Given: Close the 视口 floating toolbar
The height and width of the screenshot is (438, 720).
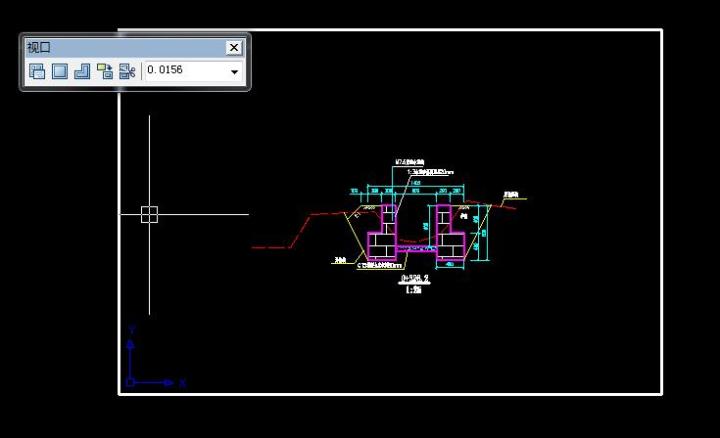Looking at the screenshot, I should click(234, 47).
